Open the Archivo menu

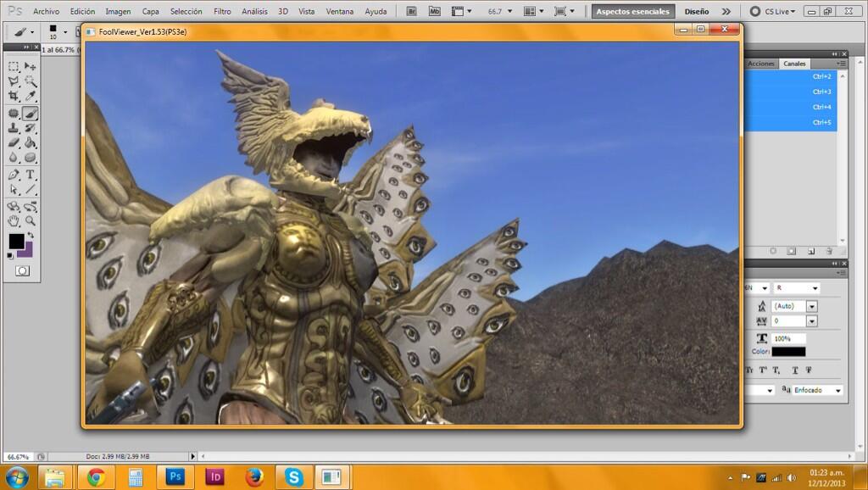click(x=46, y=11)
